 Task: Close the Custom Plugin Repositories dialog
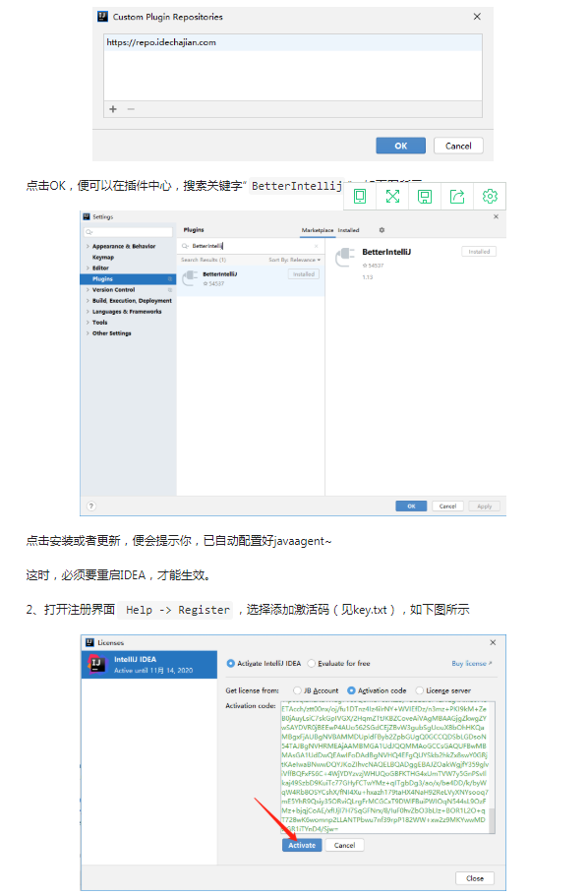[x=477, y=17]
